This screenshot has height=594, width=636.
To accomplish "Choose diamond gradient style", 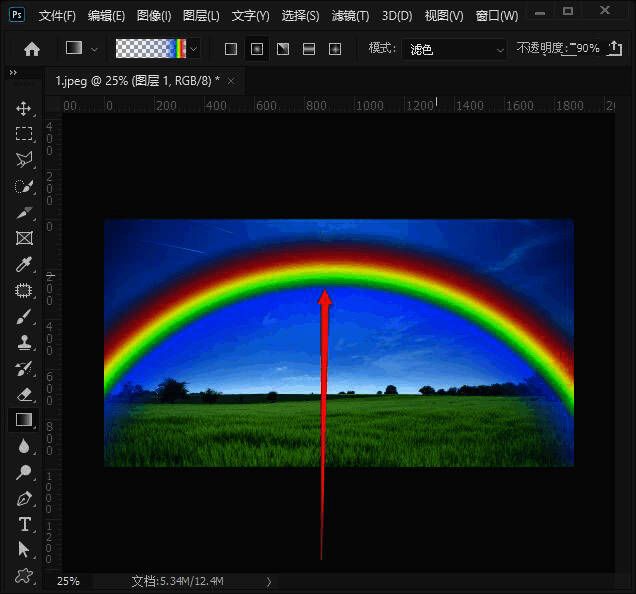I will [335, 49].
